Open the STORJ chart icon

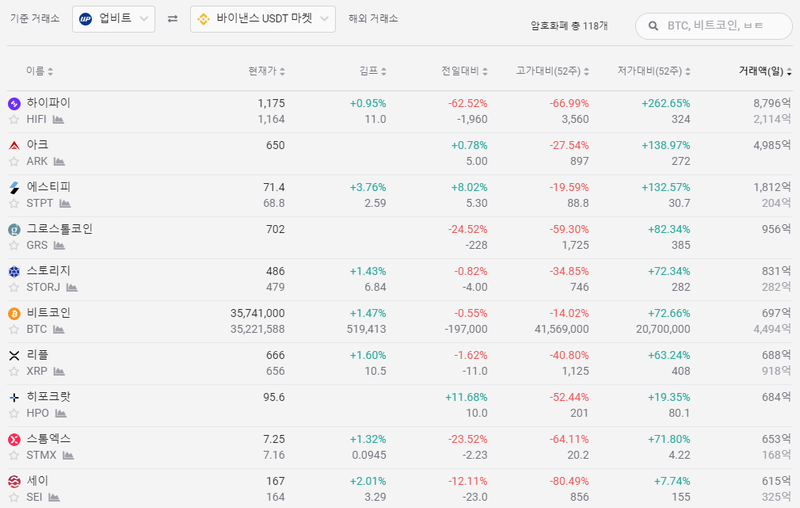point(72,288)
